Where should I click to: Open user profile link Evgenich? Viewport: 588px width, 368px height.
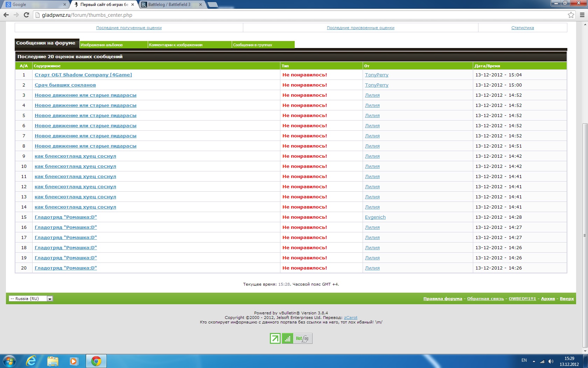click(x=375, y=217)
